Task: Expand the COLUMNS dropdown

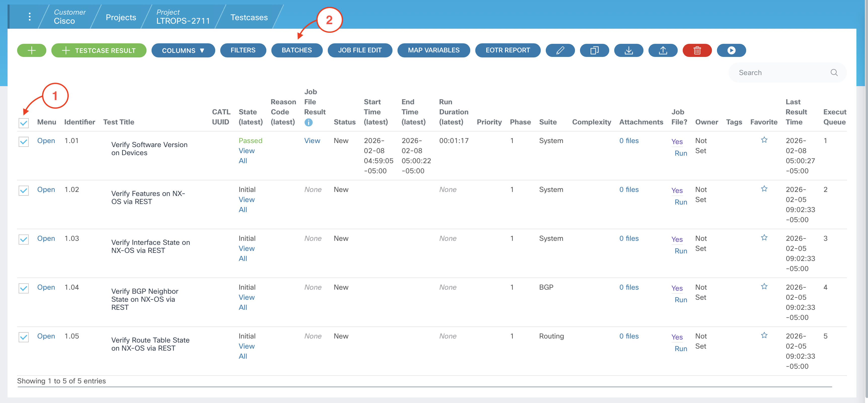Action: click(183, 51)
